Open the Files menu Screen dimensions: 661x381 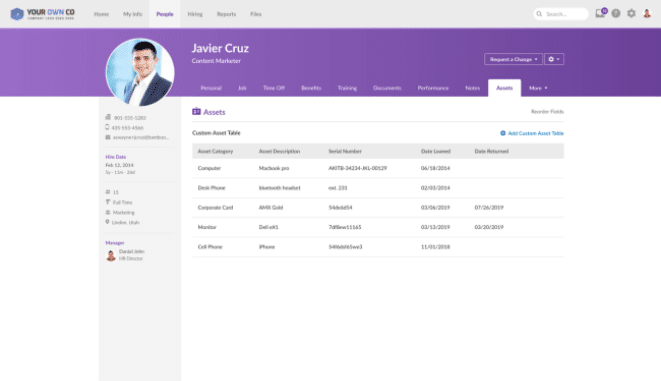[x=255, y=14]
